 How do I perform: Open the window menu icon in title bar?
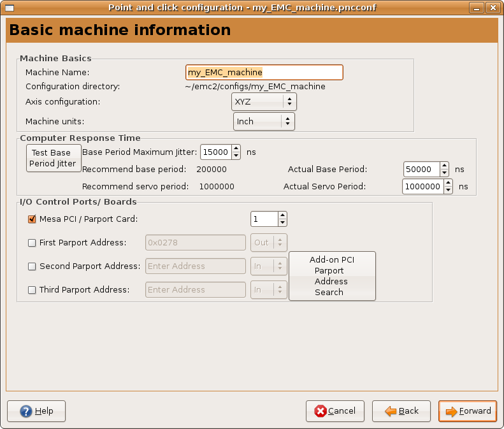(10, 8)
